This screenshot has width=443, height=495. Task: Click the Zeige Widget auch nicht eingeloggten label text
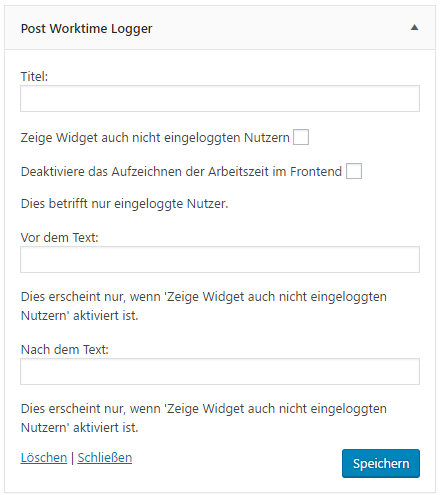point(155,138)
